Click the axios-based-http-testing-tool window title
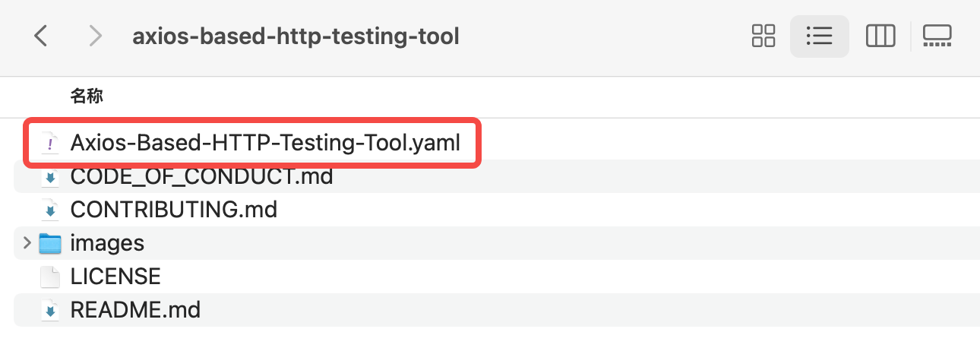Image resolution: width=980 pixels, height=351 pixels. coord(296,36)
